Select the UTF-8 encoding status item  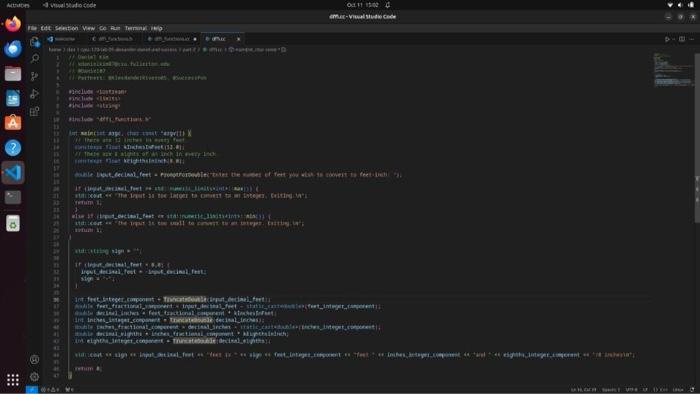(x=631, y=390)
